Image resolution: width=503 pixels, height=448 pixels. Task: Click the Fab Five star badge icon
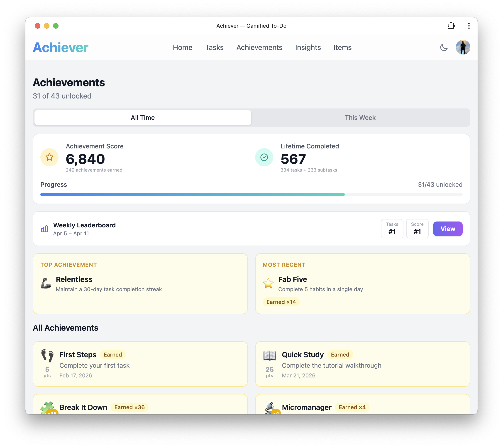pyautogui.click(x=269, y=283)
